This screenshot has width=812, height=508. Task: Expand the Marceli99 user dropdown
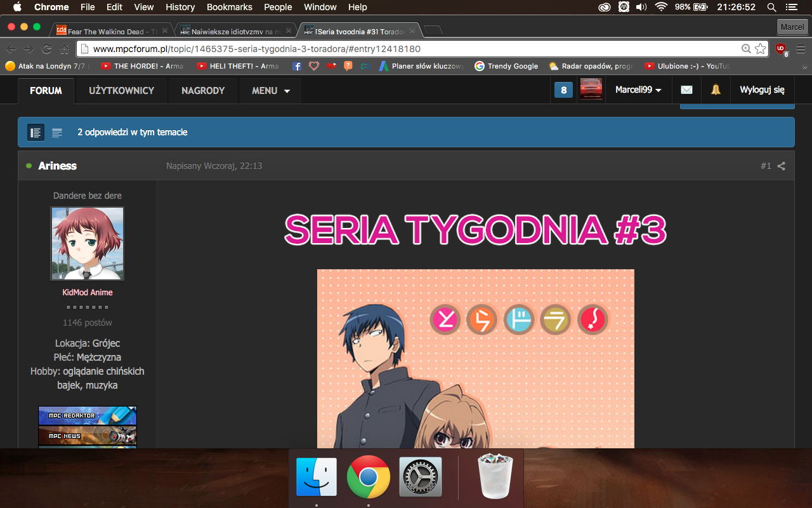[638, 90]
